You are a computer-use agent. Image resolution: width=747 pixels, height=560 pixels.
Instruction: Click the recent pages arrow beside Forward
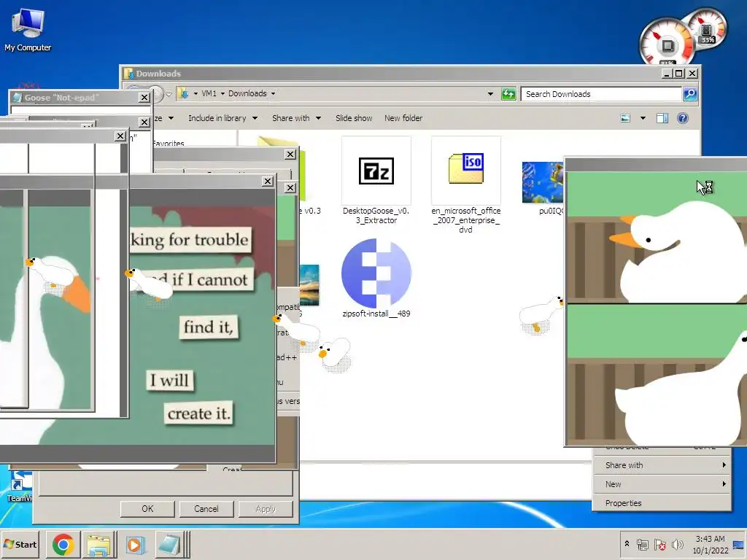[169, 94]
